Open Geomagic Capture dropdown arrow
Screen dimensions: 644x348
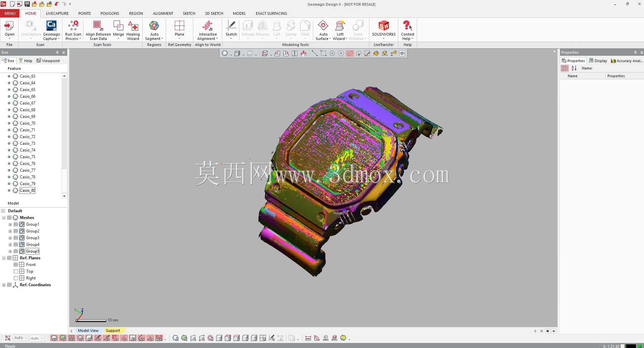58,39
